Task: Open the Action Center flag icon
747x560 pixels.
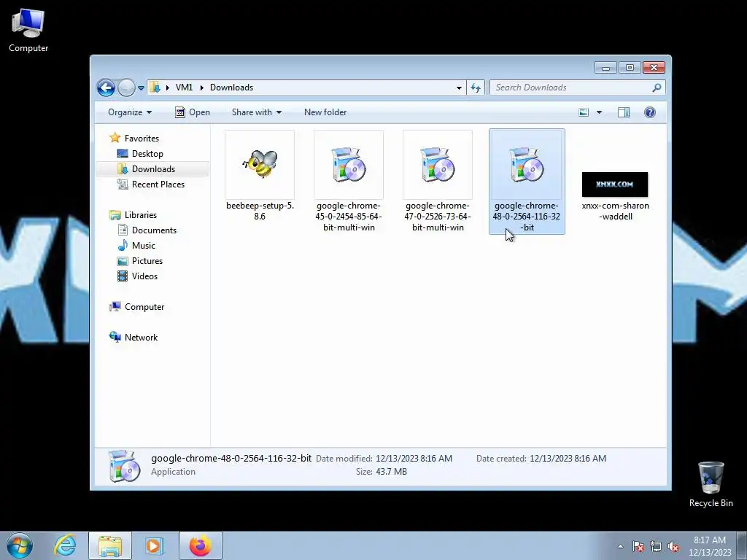Action: (x=638, y=546)
